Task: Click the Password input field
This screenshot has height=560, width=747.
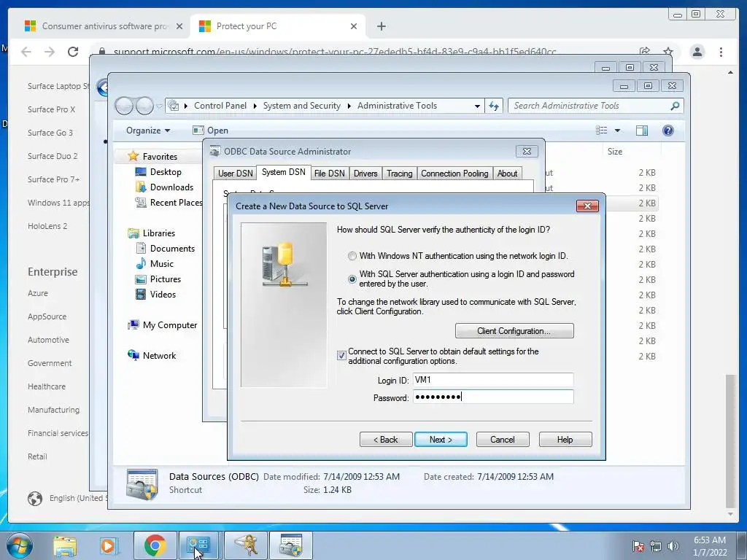Action: (493, 397)
